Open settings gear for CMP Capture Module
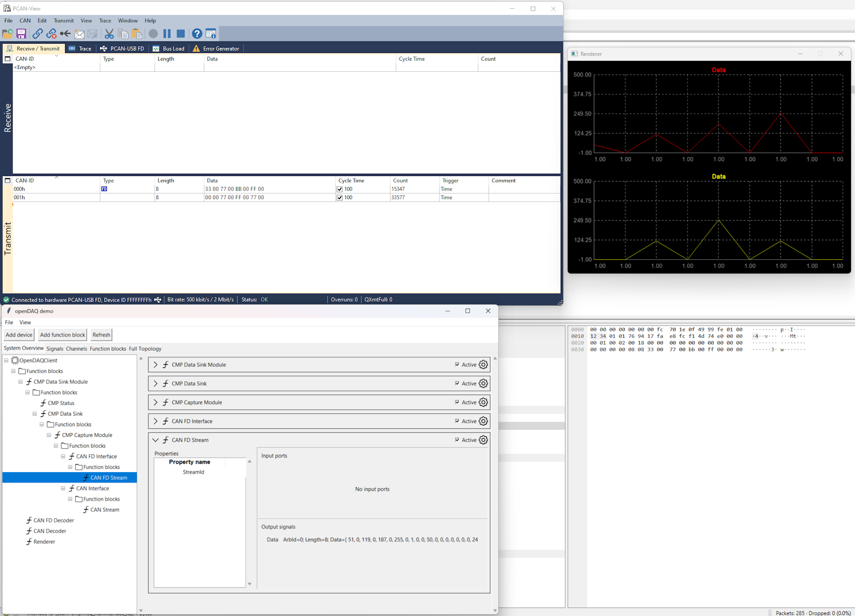855x616 pixels. [x=483, y=402]
